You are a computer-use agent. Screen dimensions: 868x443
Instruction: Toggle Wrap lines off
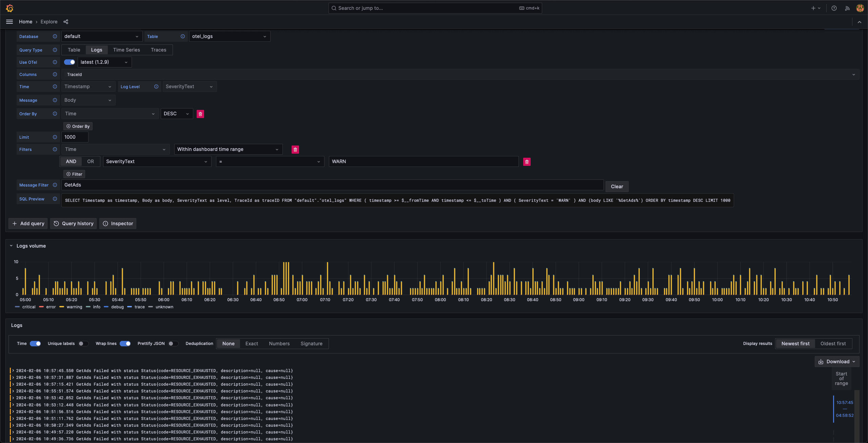coord(125,344)
